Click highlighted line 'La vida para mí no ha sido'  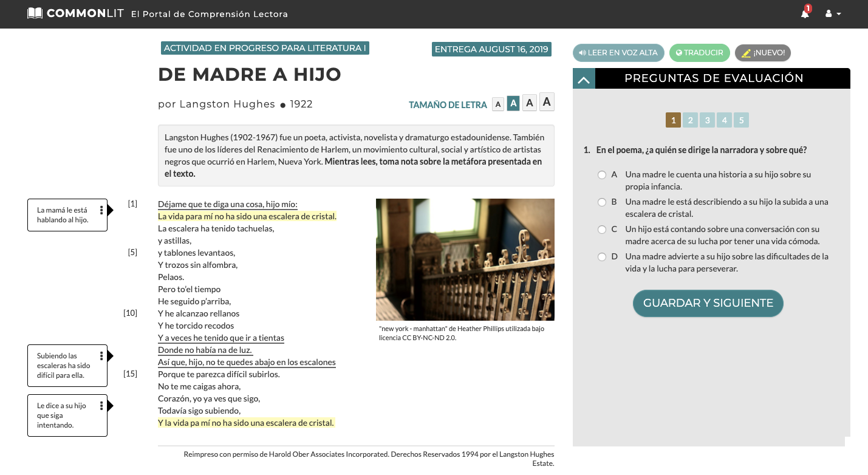[247, 216]
